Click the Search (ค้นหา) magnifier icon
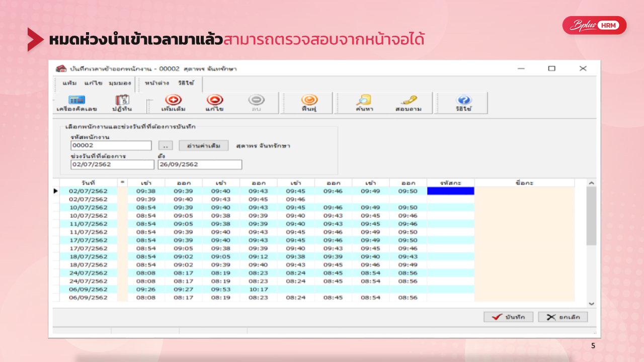This screenshot has width=644, height=362. 364,100
